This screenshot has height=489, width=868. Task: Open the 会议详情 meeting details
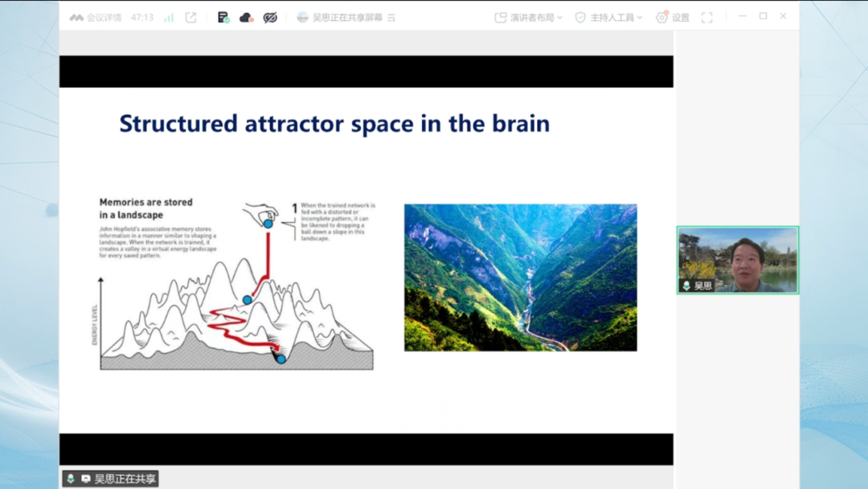[x=104, y=18]
